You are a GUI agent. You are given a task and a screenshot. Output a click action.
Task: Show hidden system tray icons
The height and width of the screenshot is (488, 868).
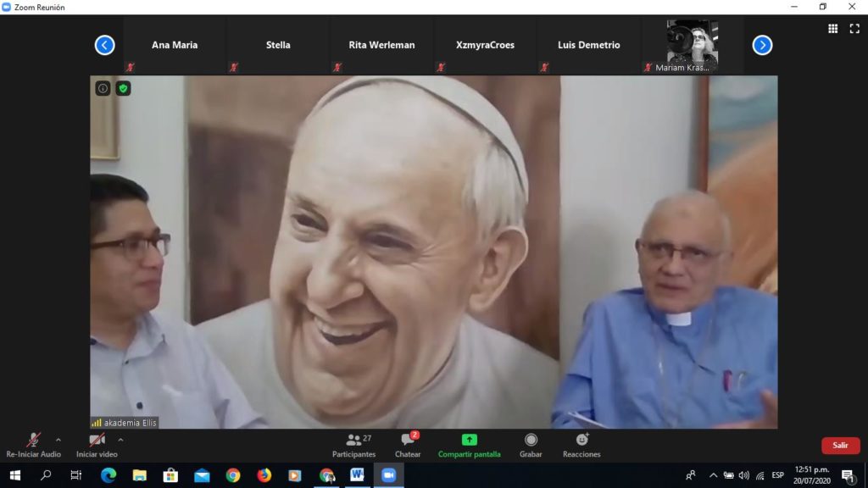713,475
